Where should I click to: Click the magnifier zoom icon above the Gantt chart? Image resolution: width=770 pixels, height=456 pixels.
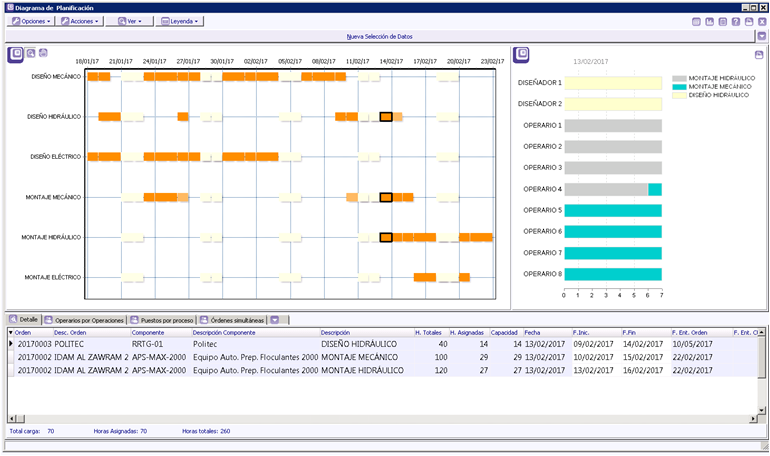tap(31, 53)
